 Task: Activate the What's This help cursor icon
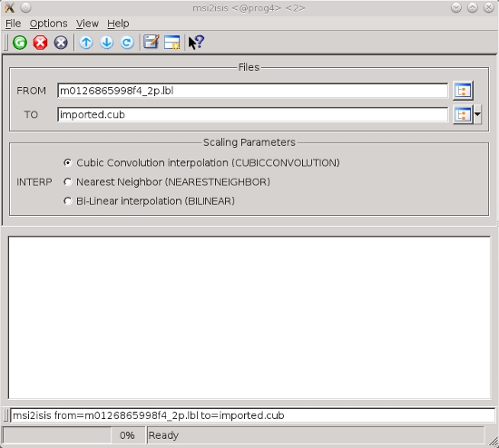(x=196, y=43)
